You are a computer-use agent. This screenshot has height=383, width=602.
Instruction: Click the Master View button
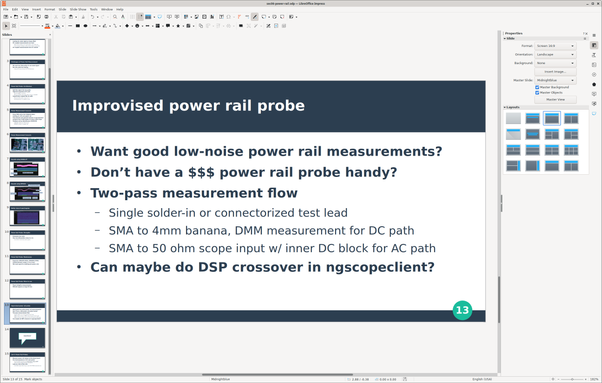pos(555,99)
